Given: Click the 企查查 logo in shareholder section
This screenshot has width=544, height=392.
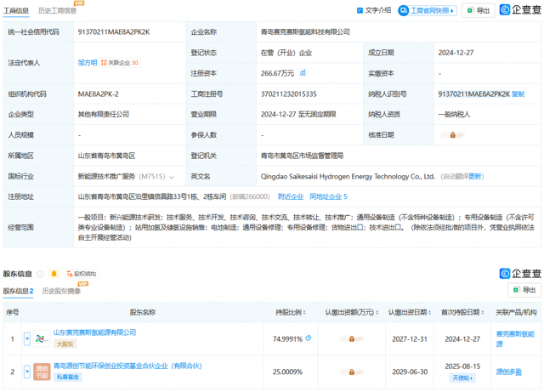Looking at the screenshot, I should (520, 274).
